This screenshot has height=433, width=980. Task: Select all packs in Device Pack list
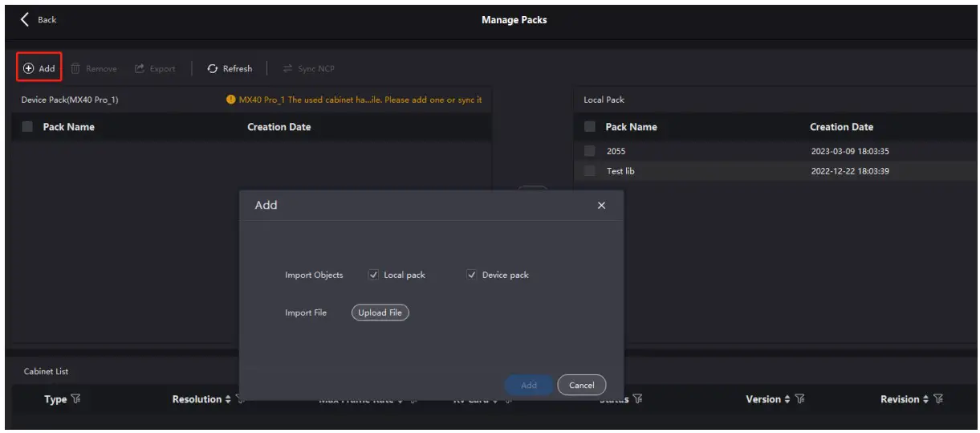[28, 127]
